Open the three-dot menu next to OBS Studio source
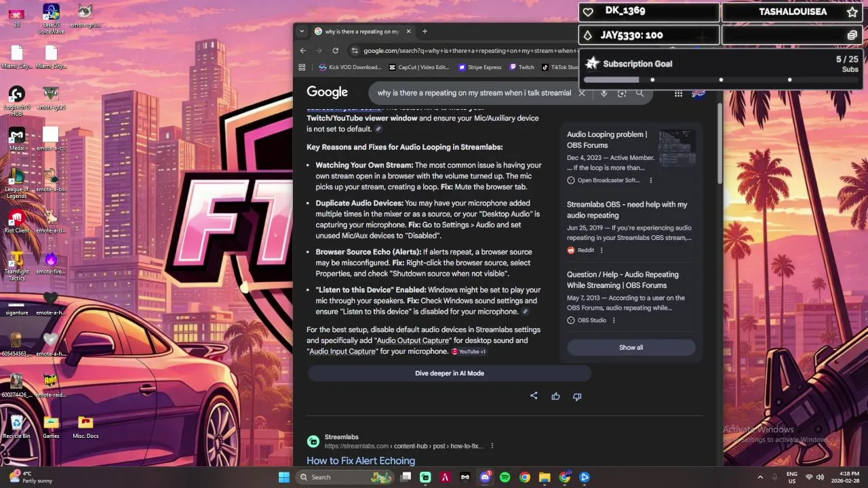Viewport: 868px width, 488px height. click(x=614, y=321)
